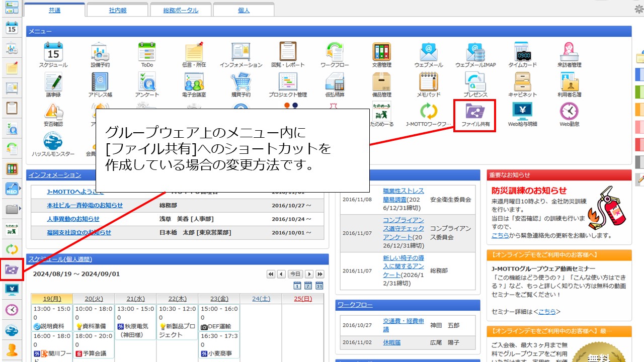
Task: Jump back with the double left arrow
Action: tap(271, 274)
